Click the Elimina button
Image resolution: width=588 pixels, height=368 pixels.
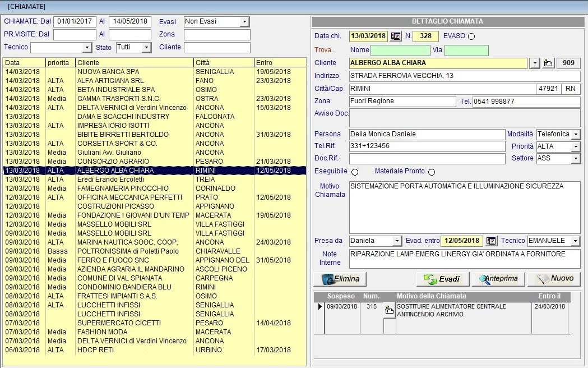coord(340,279)
